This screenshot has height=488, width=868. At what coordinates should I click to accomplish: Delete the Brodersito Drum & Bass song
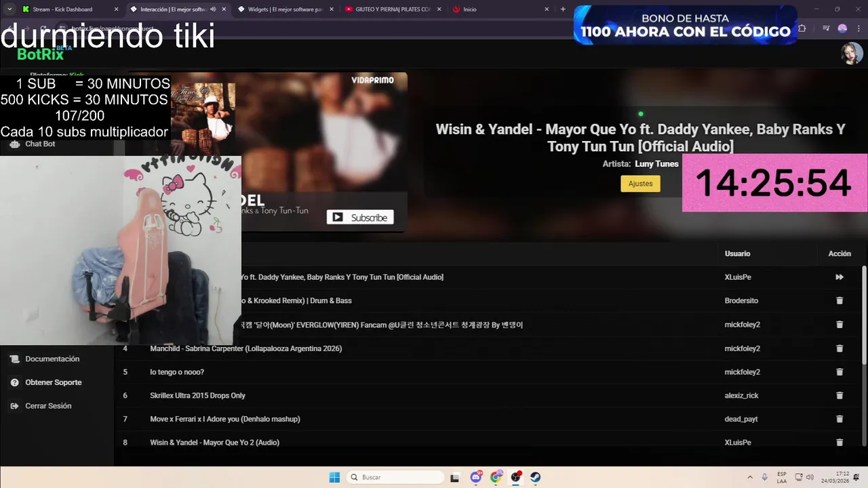click(x=840, y=300)
